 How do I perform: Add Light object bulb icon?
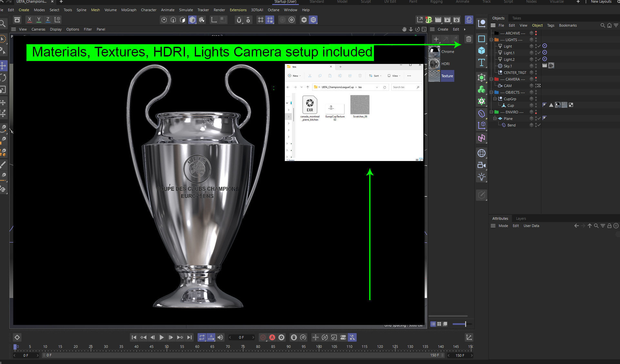point(481,177)
